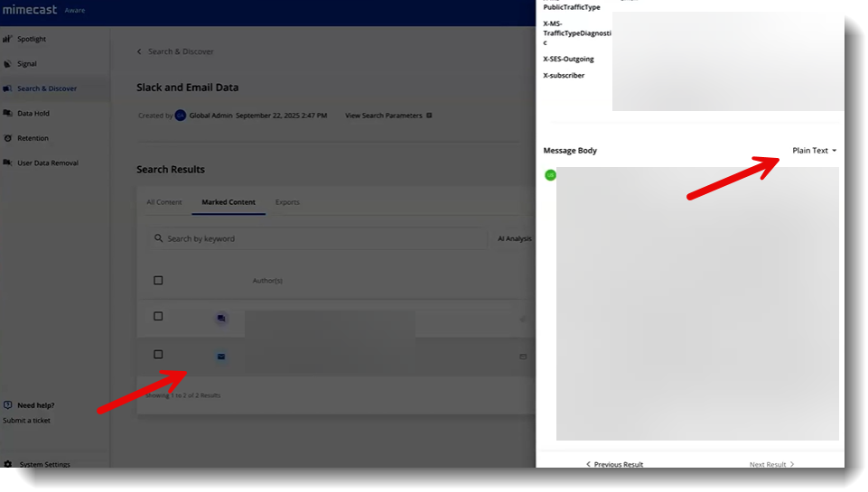The height and width of the screenshot is (492, 868).
Task: Click the Search by keyword field
Action: point(280,239)
